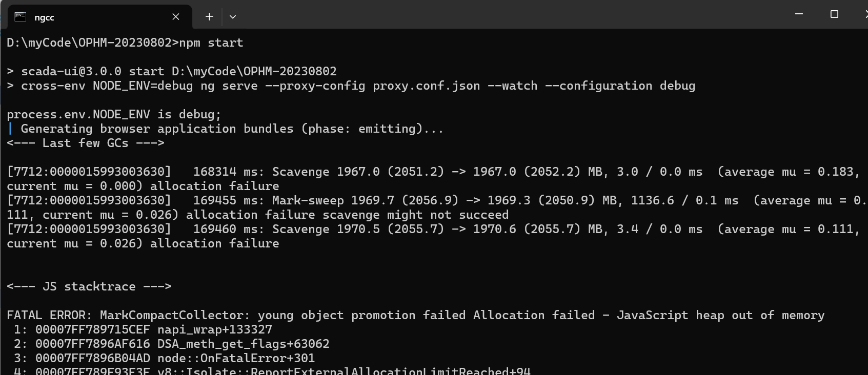Click the Scavenge 168314 ms log entry
This screenshot has height=375, width=868.
[431, 172]
